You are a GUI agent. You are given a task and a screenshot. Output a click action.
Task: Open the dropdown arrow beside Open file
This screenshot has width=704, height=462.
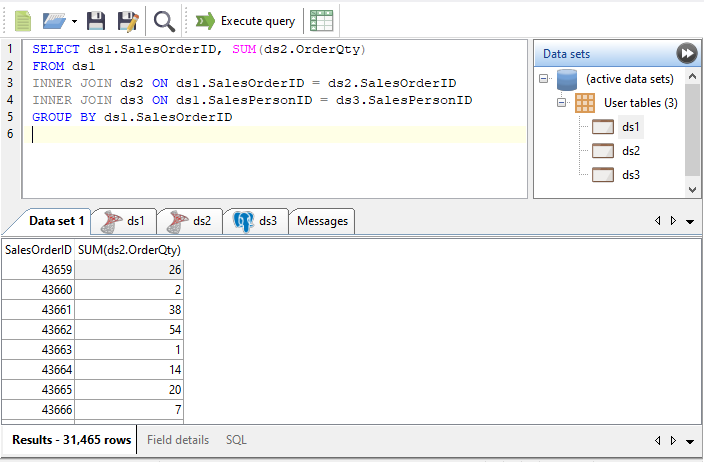74,21
